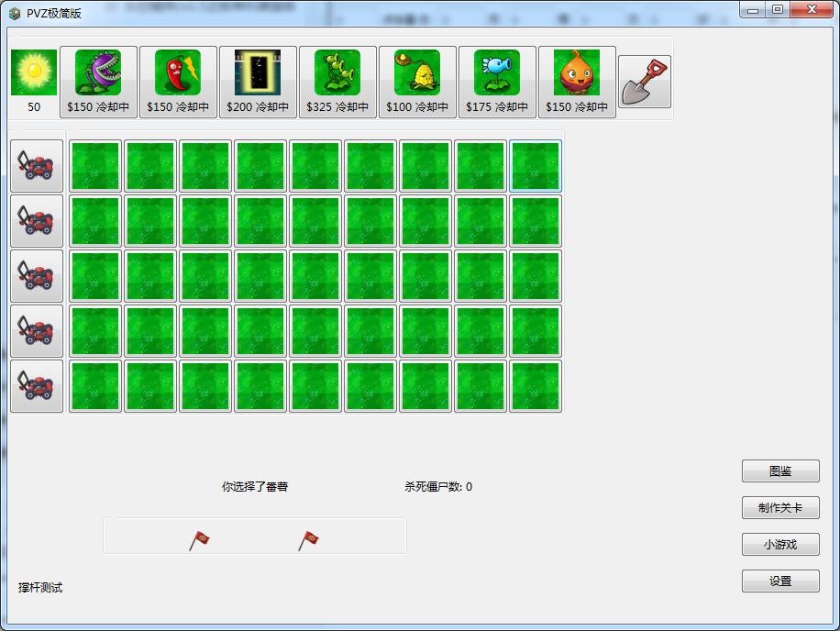This screenshot has width=840, height=631.
Task: Click the first row lawn mower
Action: pyautogui.click(x=37, y=166)
